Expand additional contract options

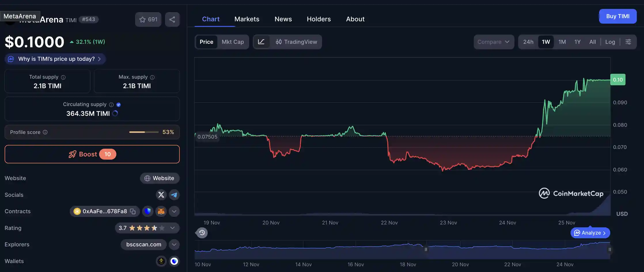(174, 211)
